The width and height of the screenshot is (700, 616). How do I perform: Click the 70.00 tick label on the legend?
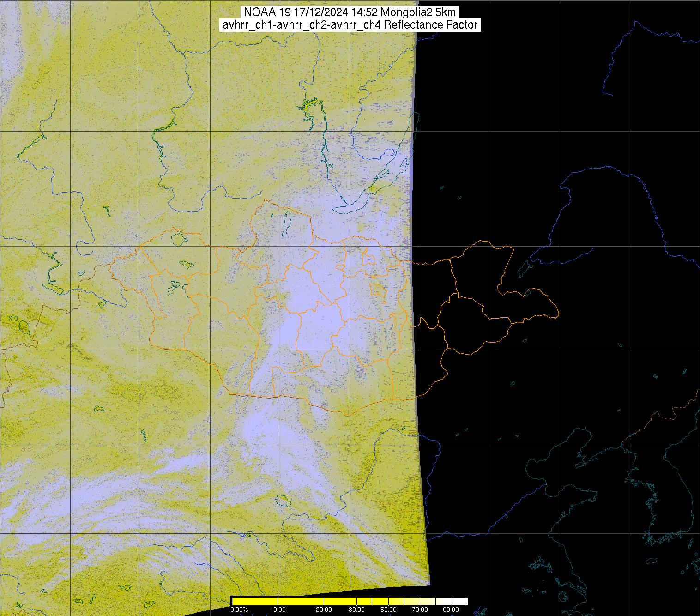coord(419,610)
